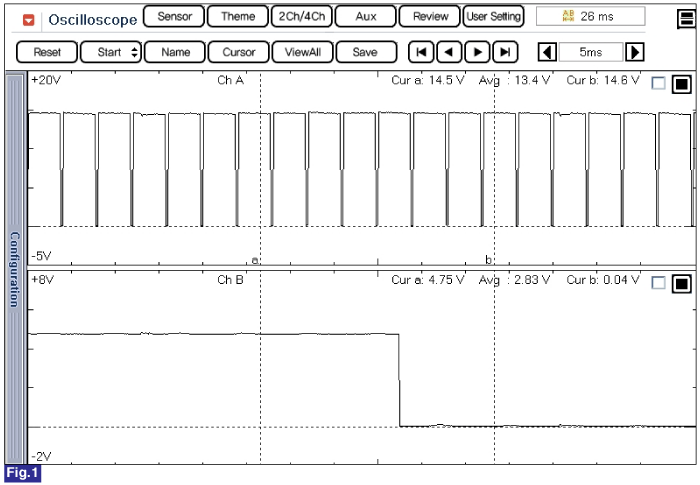This screenshot has width=700, height=485.
Task: Click the ViewAll button
Action: (x=303, y=52)
